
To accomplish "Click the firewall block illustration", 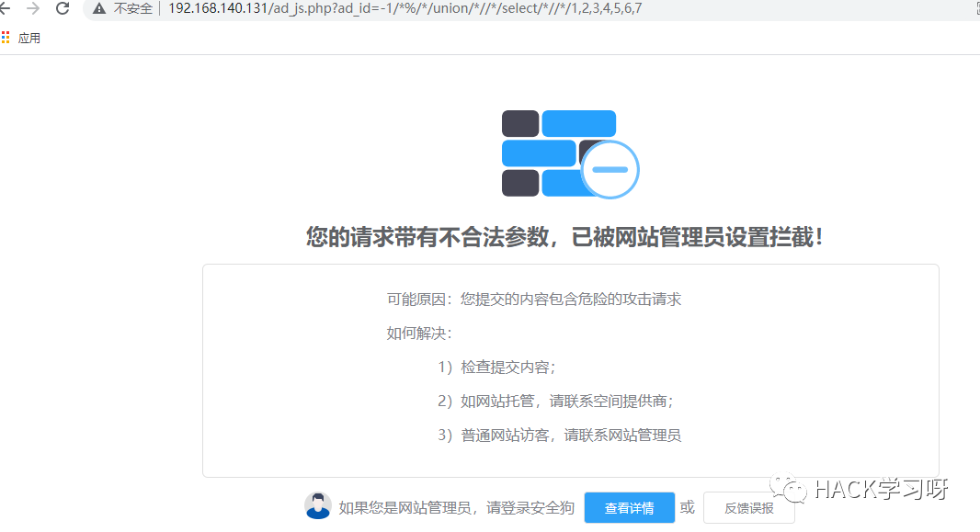I will click(570, 154).
